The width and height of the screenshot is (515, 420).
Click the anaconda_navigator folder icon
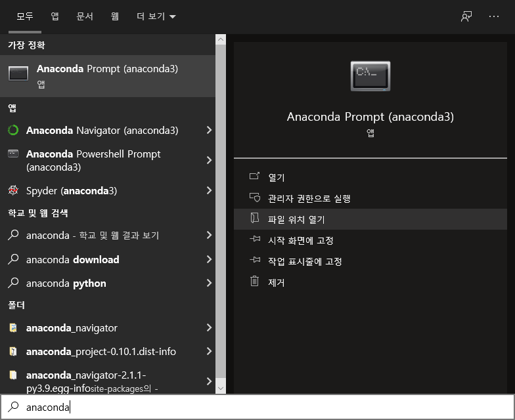pyautogui.click(x=13, y=327)
